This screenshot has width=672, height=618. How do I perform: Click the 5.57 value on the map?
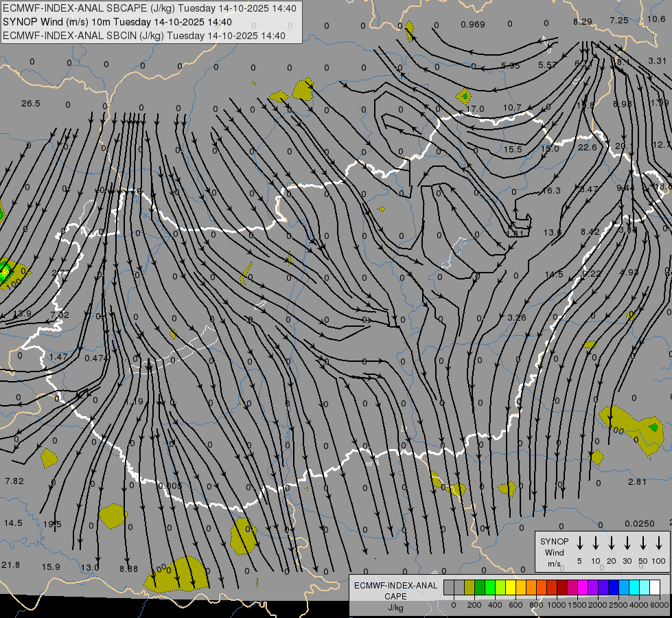point(548,65)
